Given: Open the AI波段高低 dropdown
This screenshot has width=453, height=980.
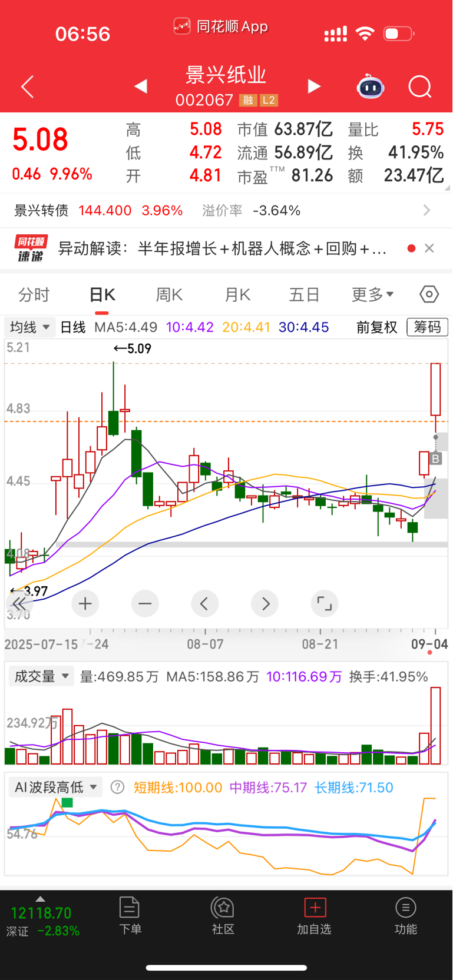Looking at the screenshot, I should tap(55, 787).
